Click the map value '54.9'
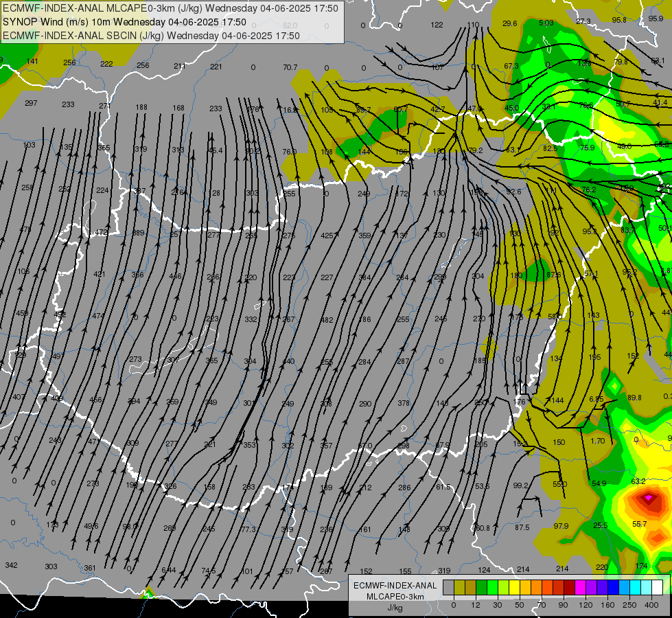Image resolution: width=672 pixels, height=618 pixels. (x=599, y=483)
